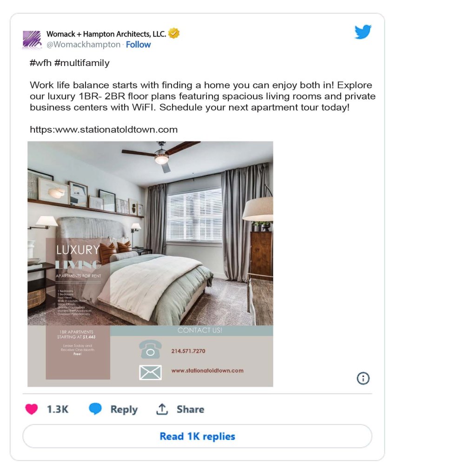This screenshot has width=476, height=476.
Task: Click the Share text label
Action: (190, 410)
